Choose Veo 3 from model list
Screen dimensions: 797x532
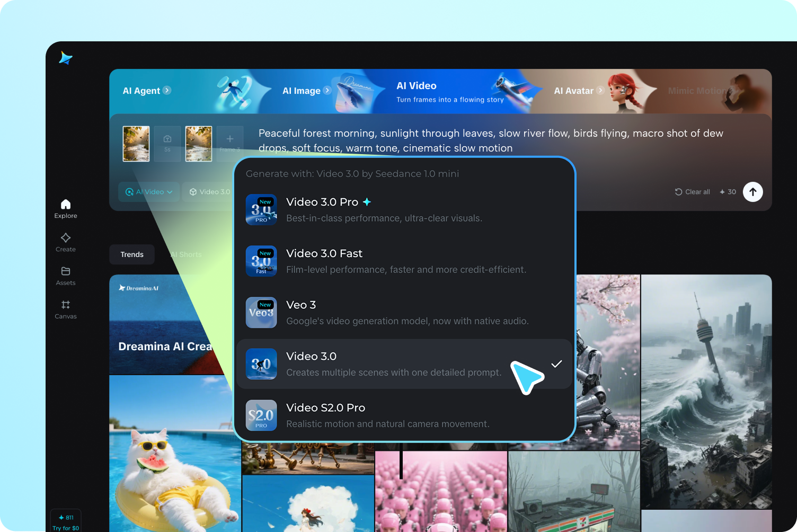pyautogui.click(x=404, y=313)
